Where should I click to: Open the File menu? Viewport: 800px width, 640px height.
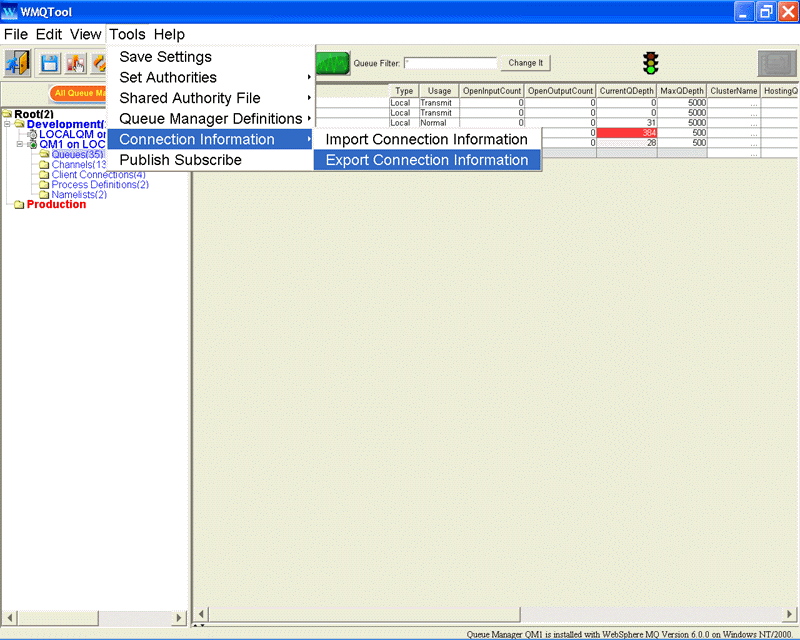pyautogui.click(x=16, y=34)
